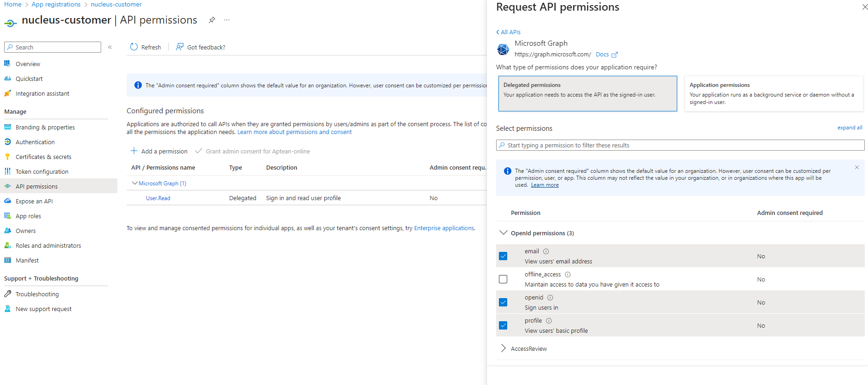Image resolution: width=868 pixels, height=385 pixels.
Task: Collapse the sidebar with the double chevron icon
Action: (x=110, y=47)
